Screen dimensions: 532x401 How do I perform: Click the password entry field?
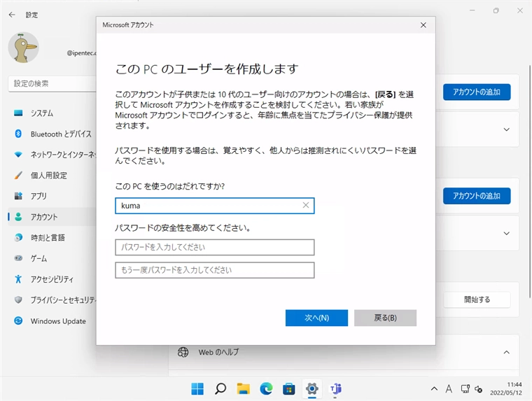tap(214, 247)
